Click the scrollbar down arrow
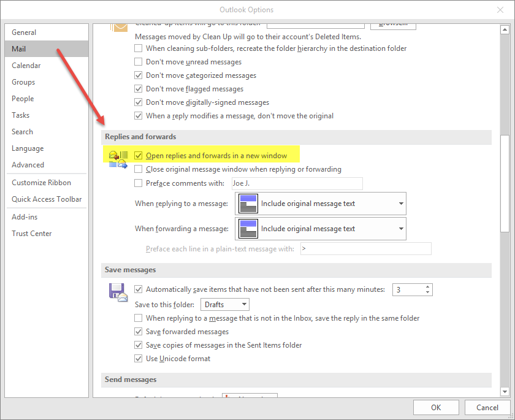The height and width of the screenshot is (420, 515). [505, 391]
